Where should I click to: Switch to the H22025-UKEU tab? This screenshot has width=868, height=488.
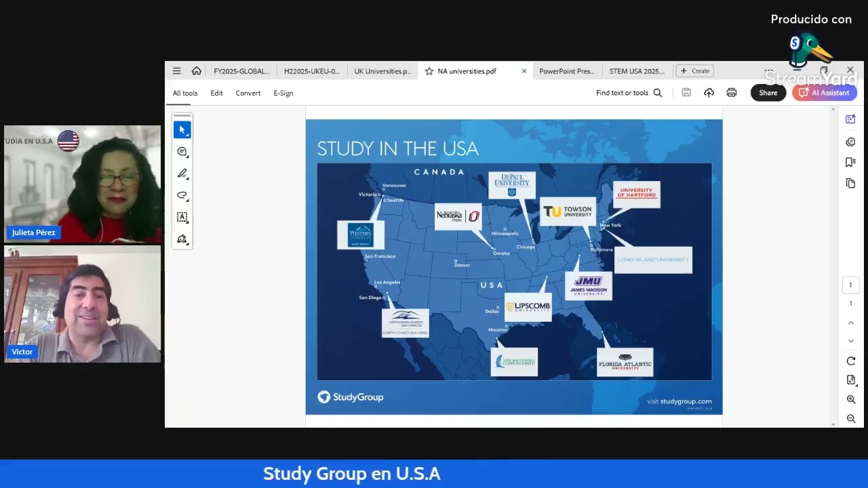312,71
